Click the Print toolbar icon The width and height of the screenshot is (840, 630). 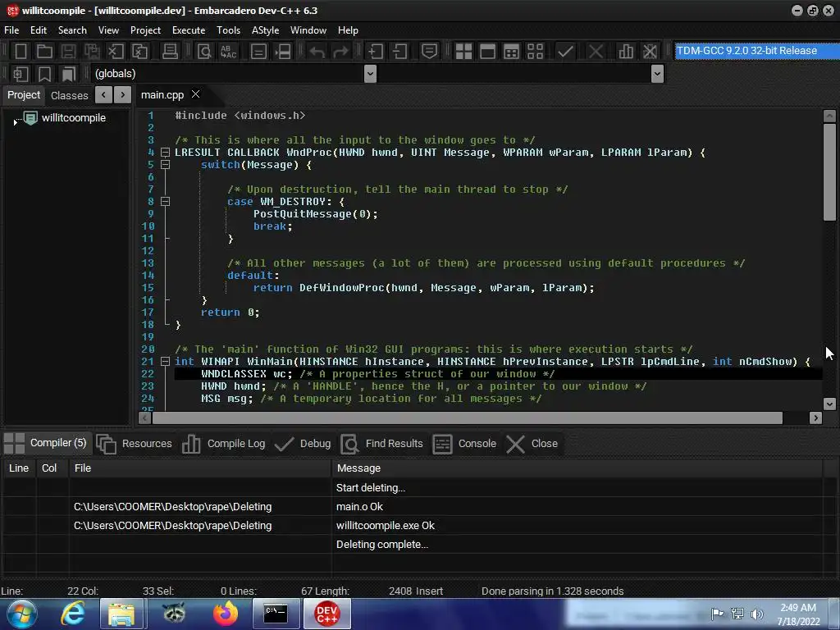(170, 52)
